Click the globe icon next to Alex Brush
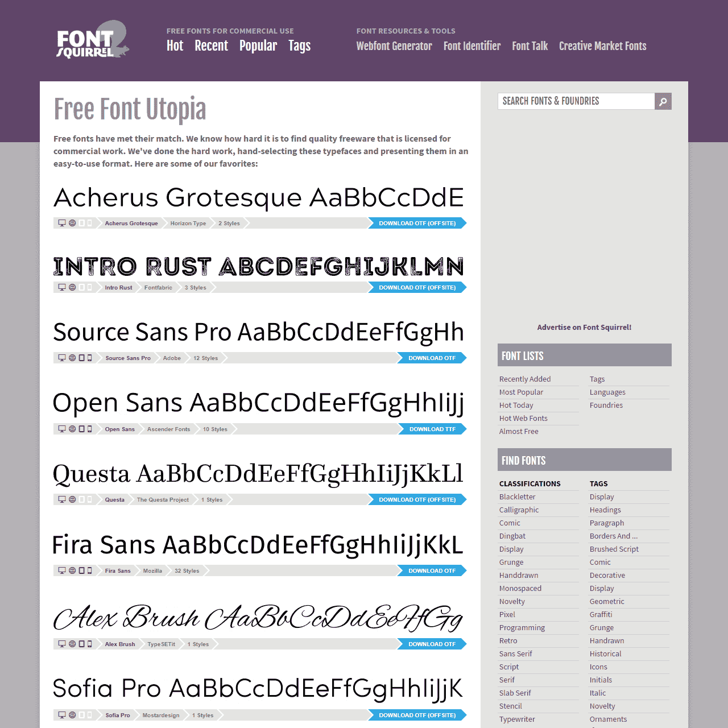 pos(72,644)
